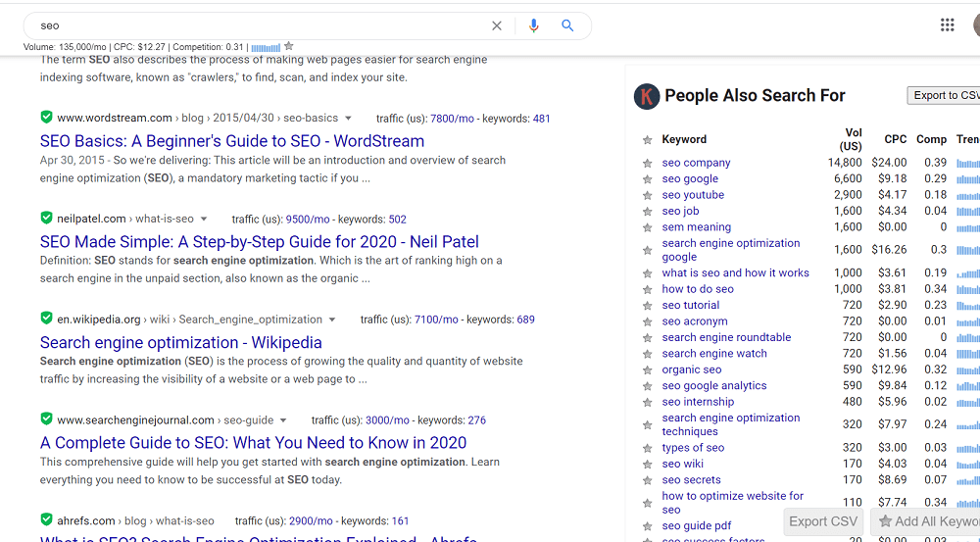The height and width of the screenshot is (542, 980).
Task: Star the 'organic seo' keyword
Action: [648, 370]
